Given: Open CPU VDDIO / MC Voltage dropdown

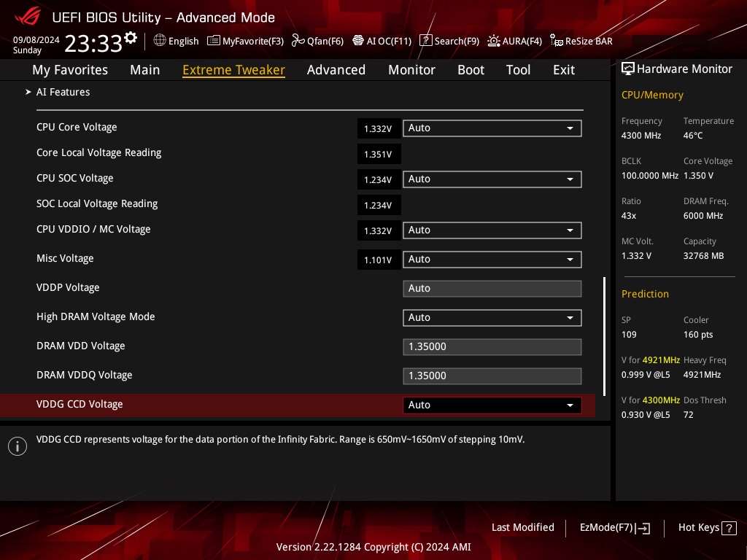Looking at the screenshot, I should pyautogui.click(x=492, y=230).
